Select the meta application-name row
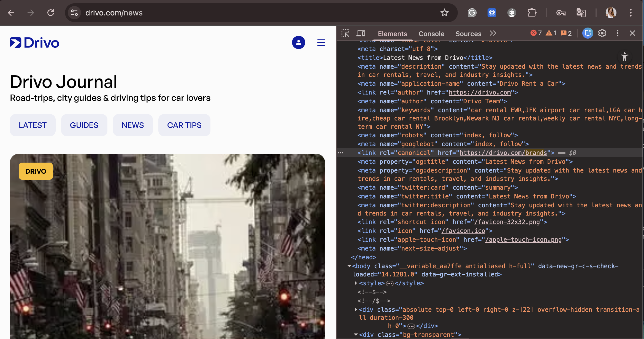Screen dimensions: 644x339 (x=489, y=84)
